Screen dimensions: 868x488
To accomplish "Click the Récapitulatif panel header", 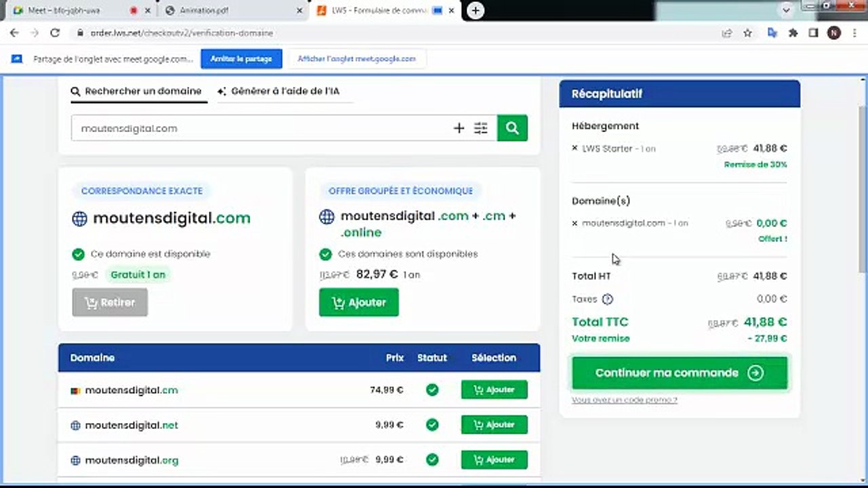I will pyautogui.click(x=679, y=94).
